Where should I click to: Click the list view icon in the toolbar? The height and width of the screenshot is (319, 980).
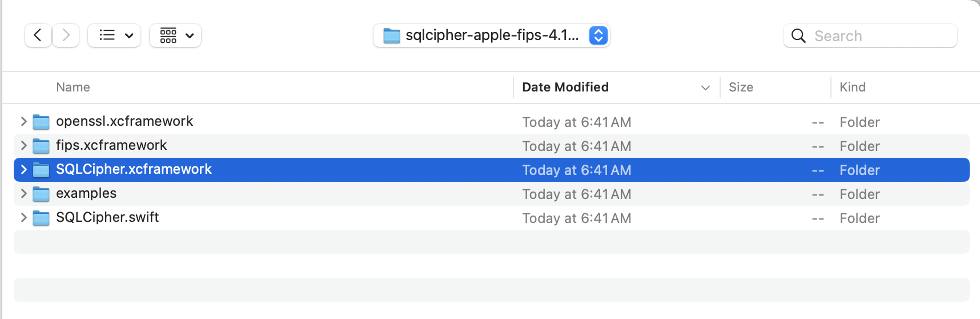[x=107, y=35]
